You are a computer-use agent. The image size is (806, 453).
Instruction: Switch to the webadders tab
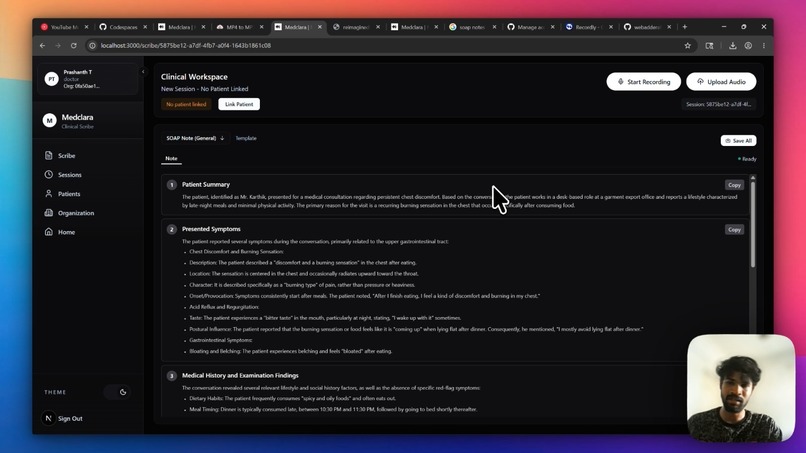tap(647, 27)
